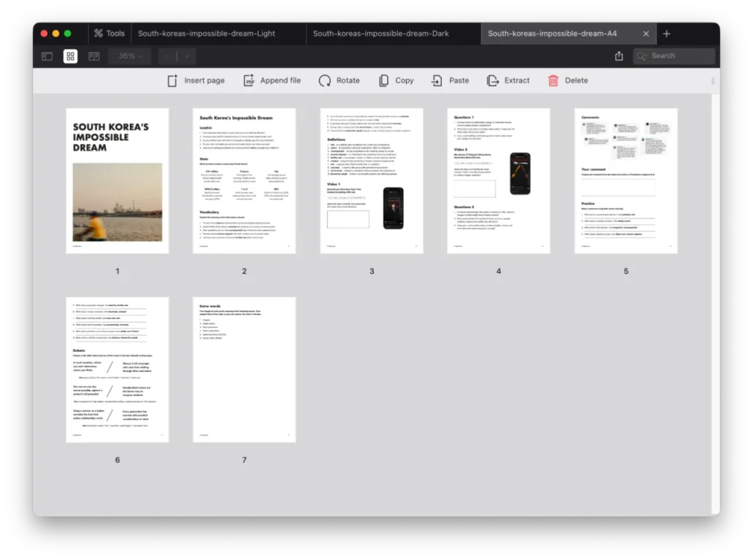Focus the Search field
The height and width of the screenshot is (560, 753).
click(x=674, y=56)
